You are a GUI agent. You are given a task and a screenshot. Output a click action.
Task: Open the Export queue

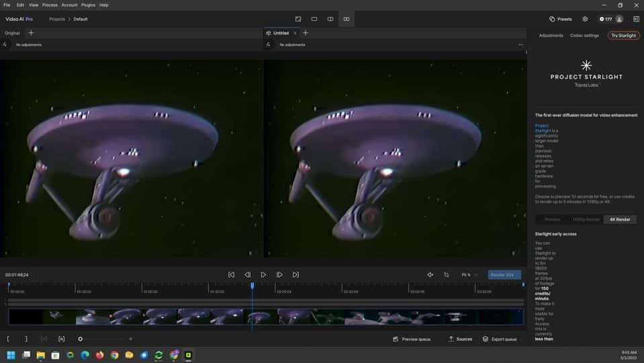coord(500,339)
